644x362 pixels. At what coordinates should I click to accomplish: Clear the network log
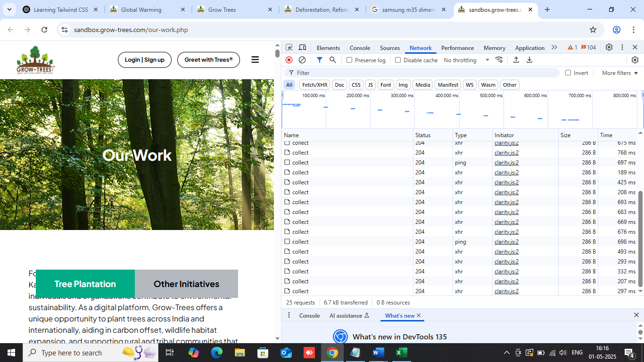(302, 60)
